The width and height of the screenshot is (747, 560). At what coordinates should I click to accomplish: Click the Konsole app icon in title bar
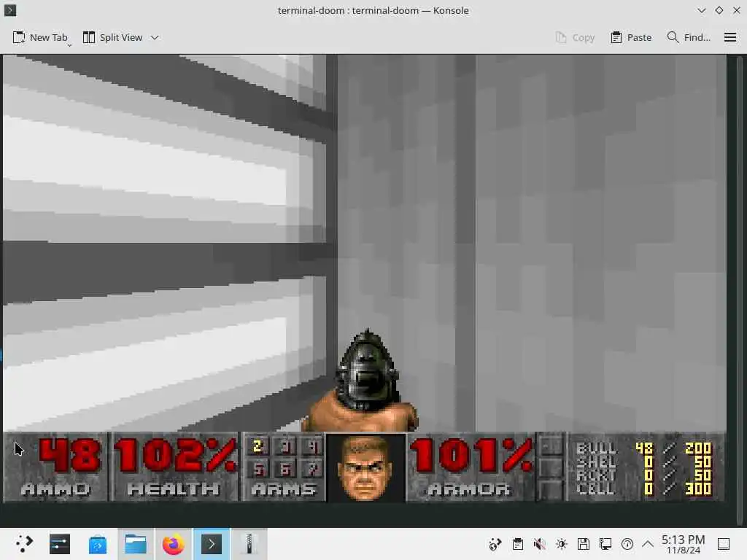point(10,10)
